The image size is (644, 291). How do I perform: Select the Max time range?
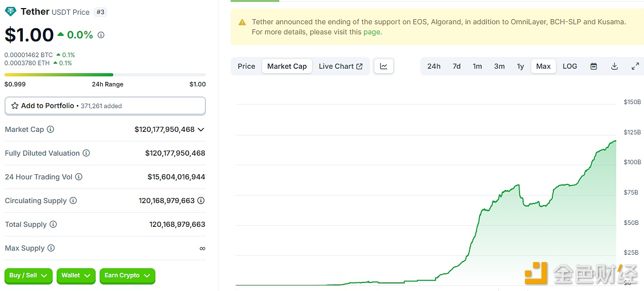(543, 66)
